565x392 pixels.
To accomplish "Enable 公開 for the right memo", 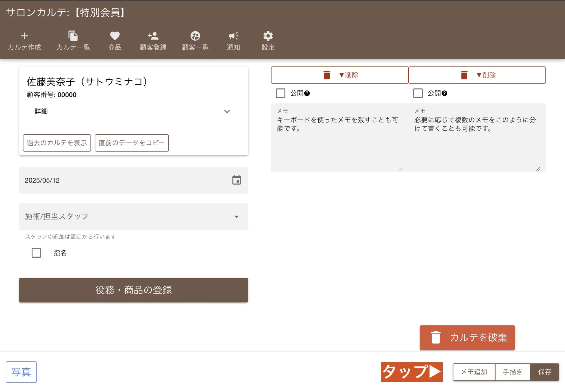I will point(418,93).
